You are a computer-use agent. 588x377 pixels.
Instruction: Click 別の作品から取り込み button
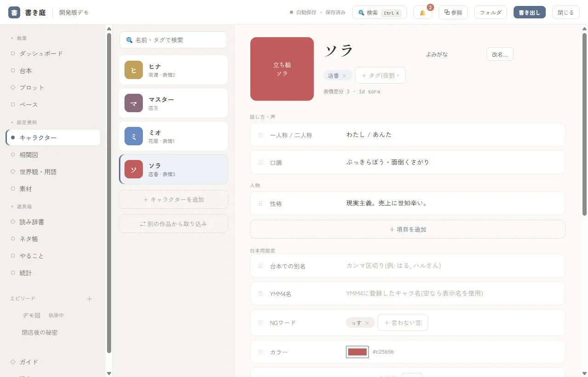pyautogui.click(x=173, y=224)
